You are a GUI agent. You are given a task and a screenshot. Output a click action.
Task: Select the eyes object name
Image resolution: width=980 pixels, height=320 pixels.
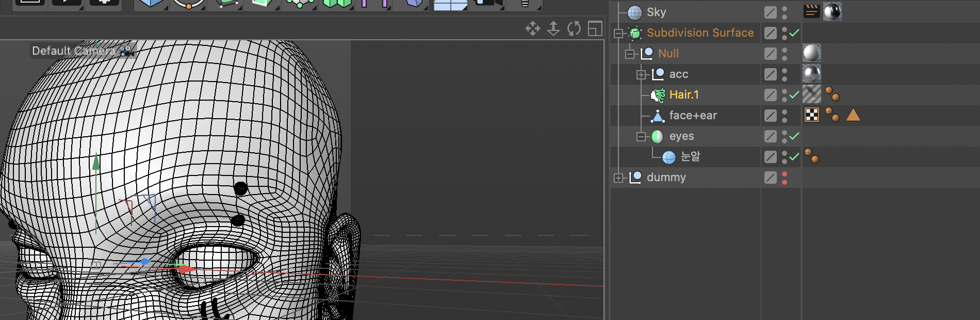coord(682,136)
